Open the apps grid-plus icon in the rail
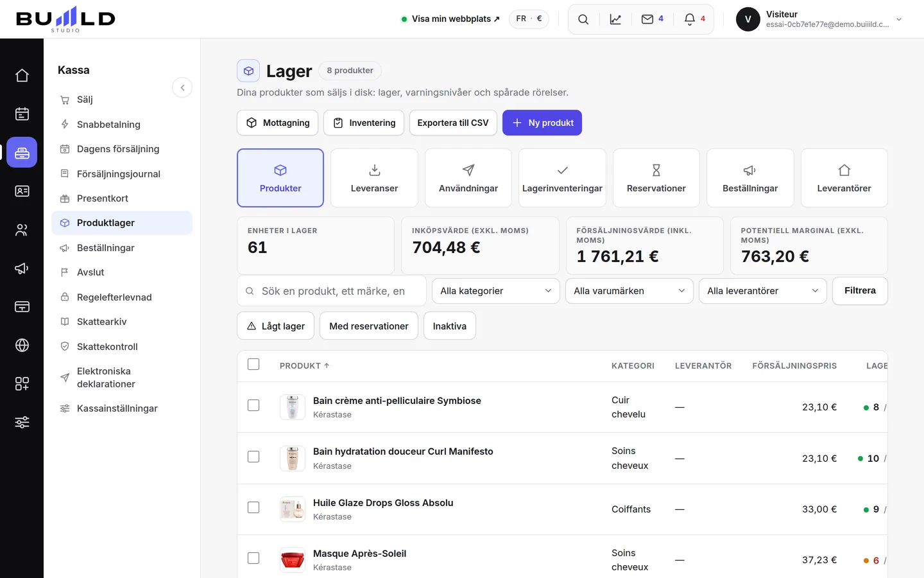 [22, 384]
